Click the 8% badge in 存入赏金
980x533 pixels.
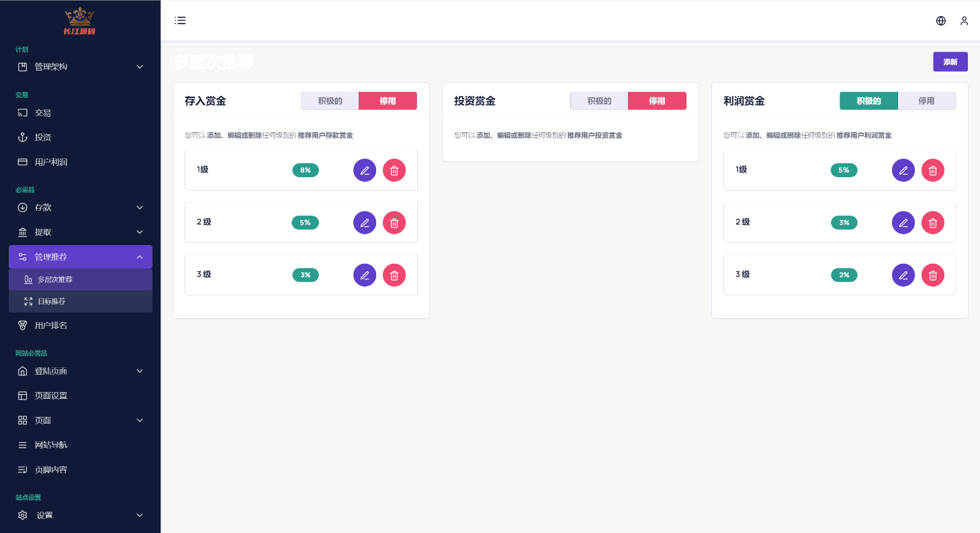(306, 171)
